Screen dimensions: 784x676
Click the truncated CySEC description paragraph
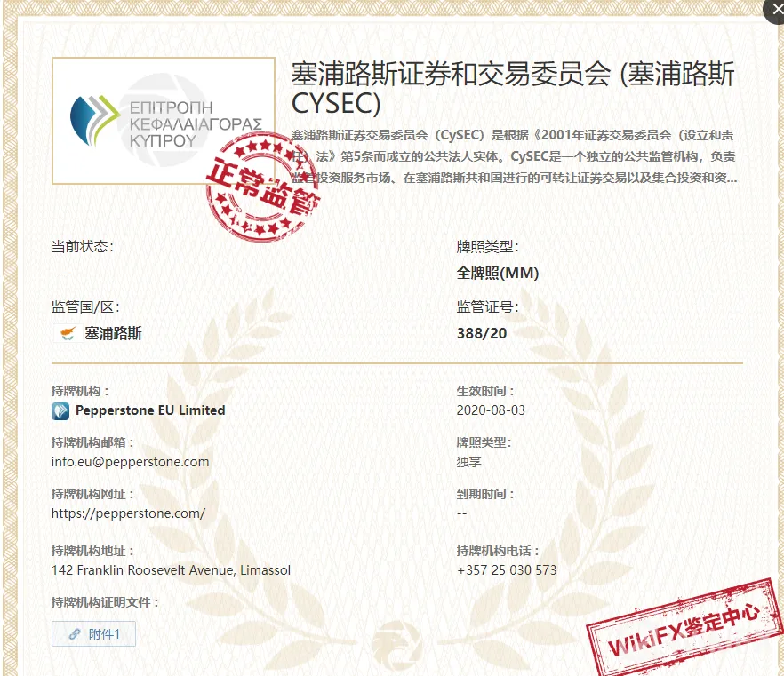tap(514, 156)
